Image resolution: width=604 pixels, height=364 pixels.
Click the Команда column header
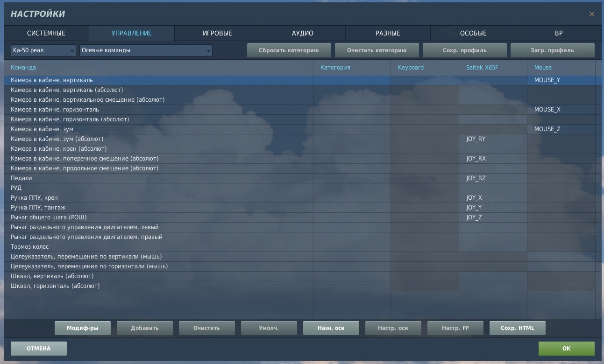pyautogui.click(x=159, y=68)
